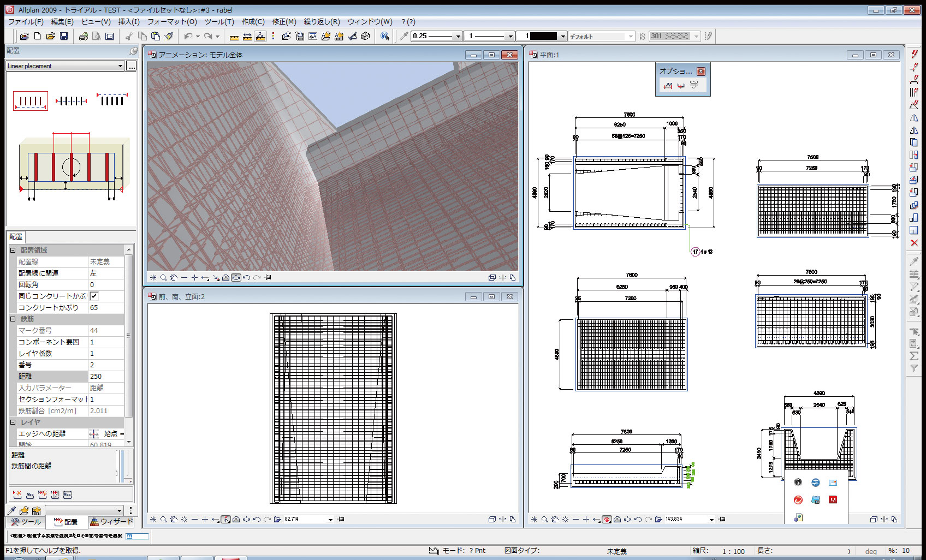
Task: Select the first linear placement mode thumbnail
Action: point(30,100)
